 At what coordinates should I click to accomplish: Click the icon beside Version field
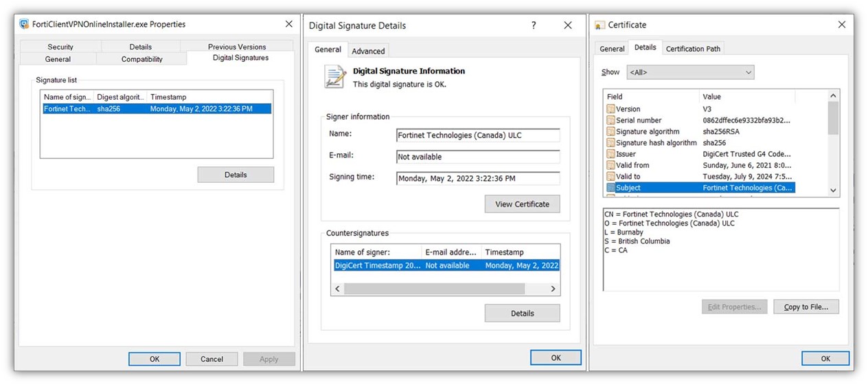(610, 109)
